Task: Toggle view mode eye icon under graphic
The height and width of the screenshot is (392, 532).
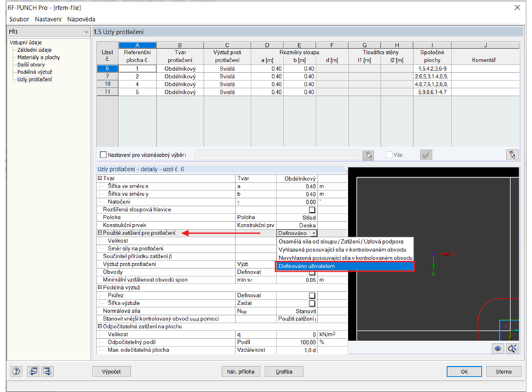Action: point(498,348)
